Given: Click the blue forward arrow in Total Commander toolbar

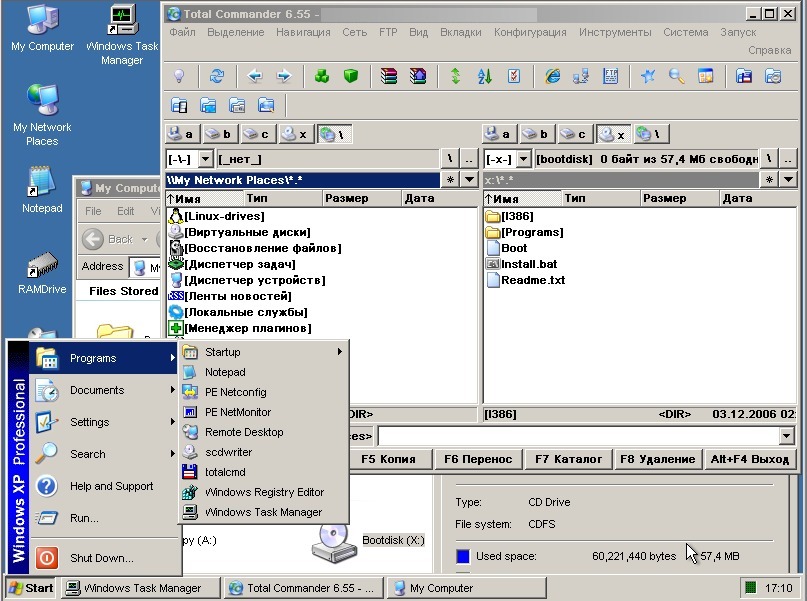Looking at the screenshot, I should pyautogui.click(x=284, y=76).
